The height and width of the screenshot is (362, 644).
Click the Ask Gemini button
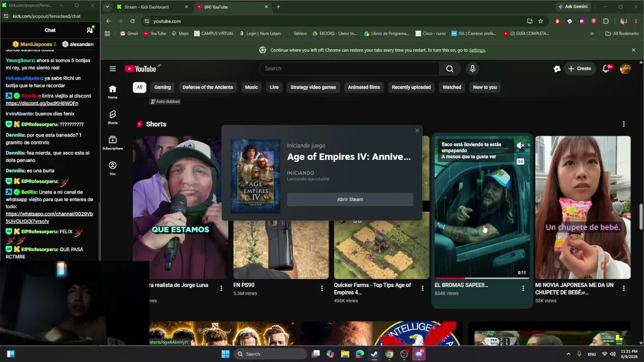(x=573, y=7)
